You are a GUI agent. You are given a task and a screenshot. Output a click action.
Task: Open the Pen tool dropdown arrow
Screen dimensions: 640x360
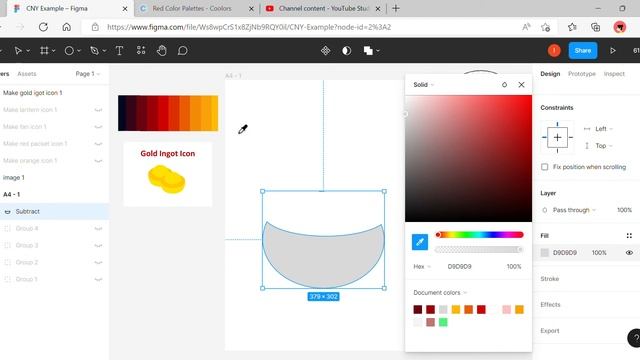(104, 51)
